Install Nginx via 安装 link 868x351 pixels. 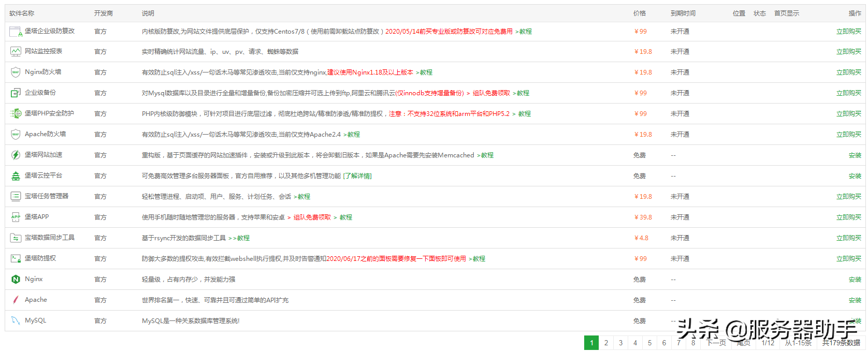coord(855,280)
